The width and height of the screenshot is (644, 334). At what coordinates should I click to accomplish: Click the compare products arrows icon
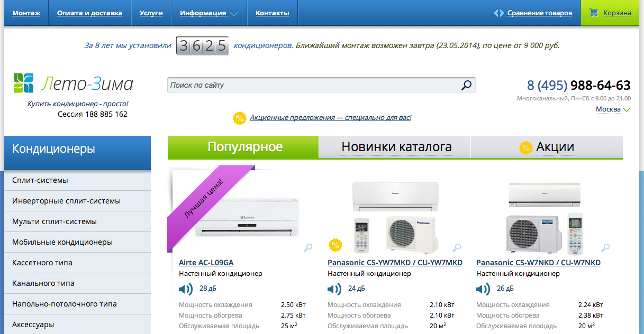498,13
